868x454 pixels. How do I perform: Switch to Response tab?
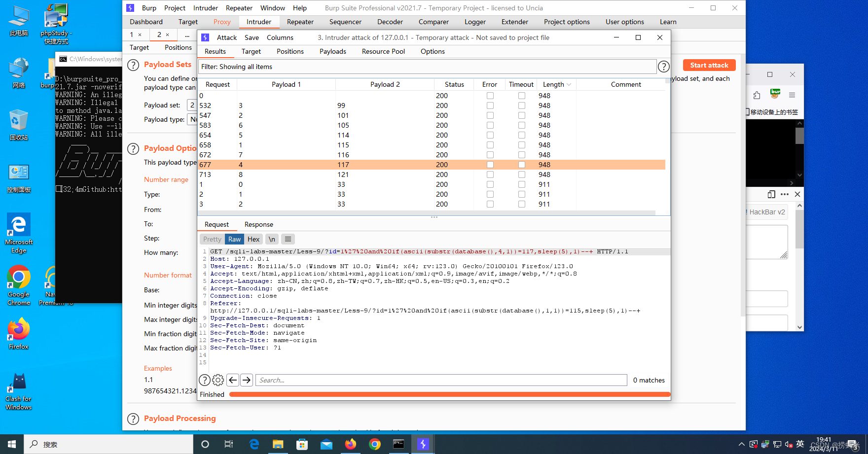point(259,224)
